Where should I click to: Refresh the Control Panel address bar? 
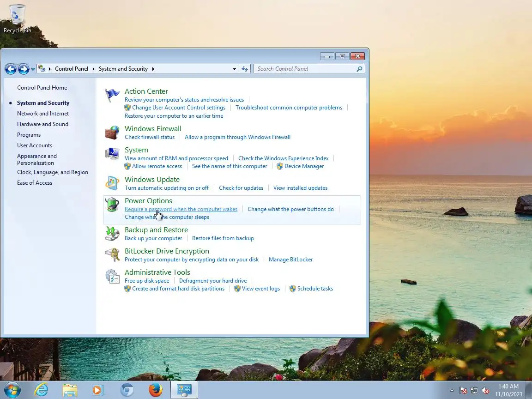[245, 69]
